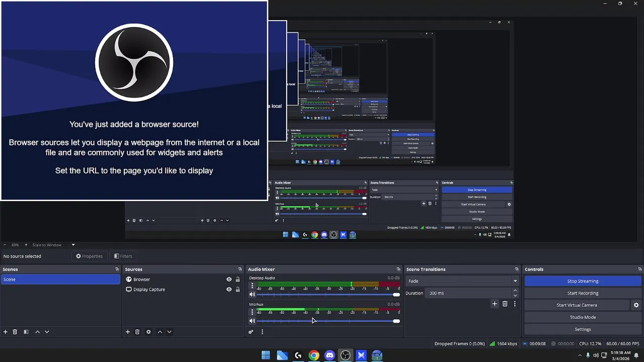
Task: Select the Browser source row
Action: [183, 280]
